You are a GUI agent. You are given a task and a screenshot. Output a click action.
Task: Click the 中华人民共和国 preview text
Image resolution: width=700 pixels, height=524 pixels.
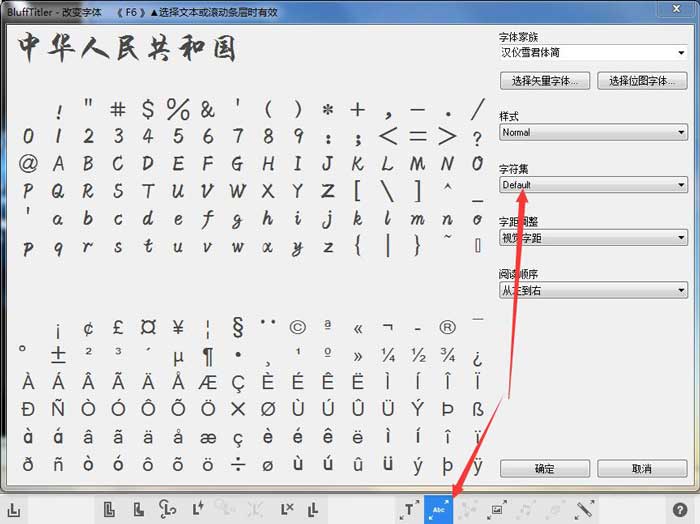click(x=126, y=48)
